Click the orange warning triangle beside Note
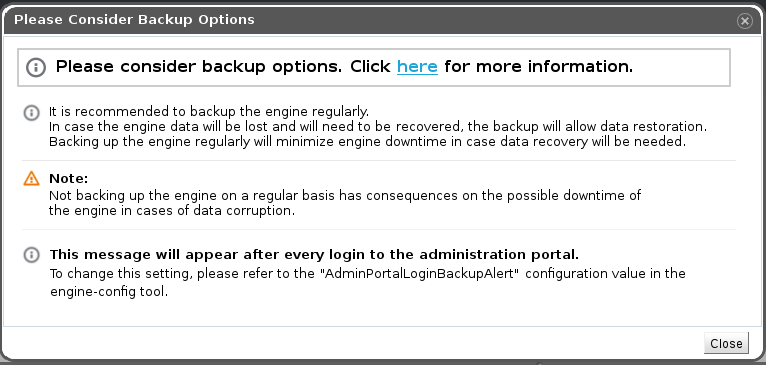The image size is (767, 365). pyautogui.click(x=31, y=179)
